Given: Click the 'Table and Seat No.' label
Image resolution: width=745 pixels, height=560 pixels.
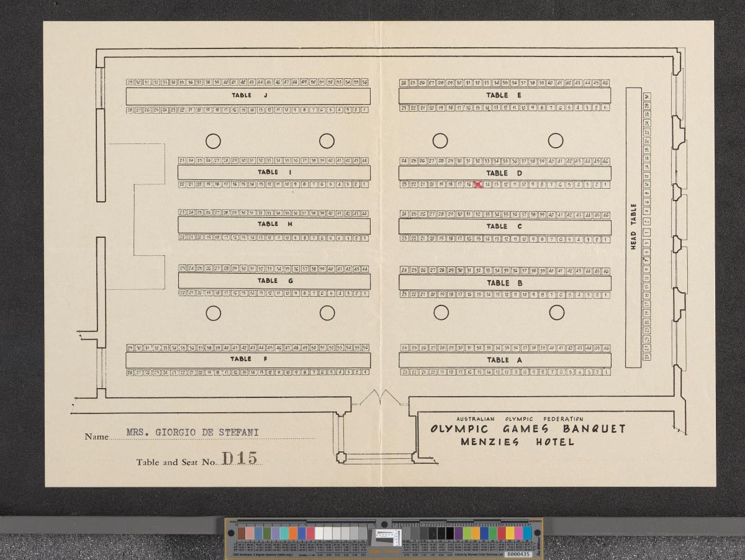Looking at the screenshot, I should tap(176, 463).
